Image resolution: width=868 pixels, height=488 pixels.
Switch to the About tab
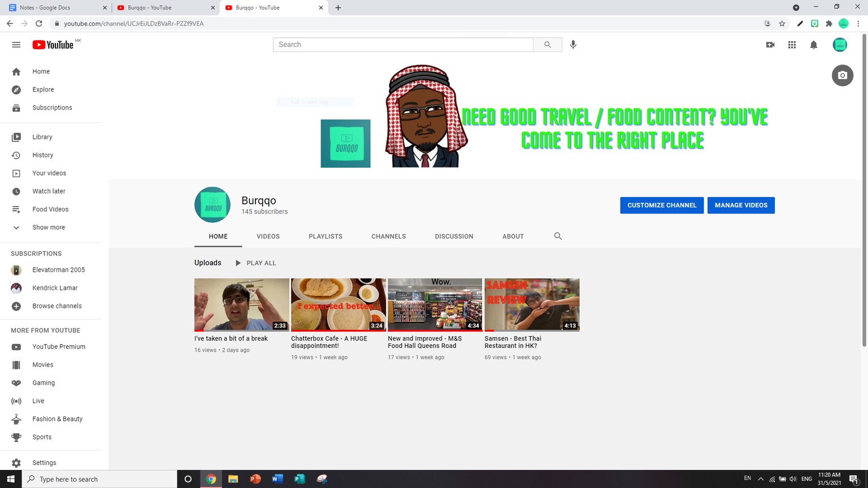(x=513, y=237)
